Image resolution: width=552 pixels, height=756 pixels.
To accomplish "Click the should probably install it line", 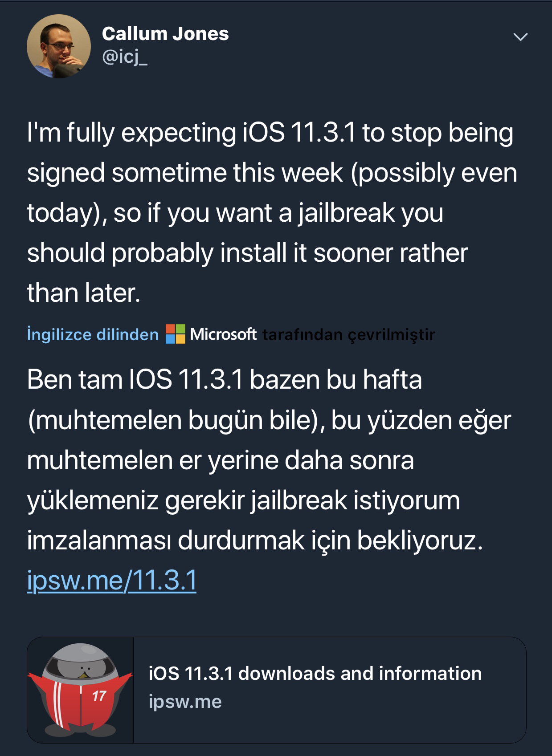I will coord(247,253).
